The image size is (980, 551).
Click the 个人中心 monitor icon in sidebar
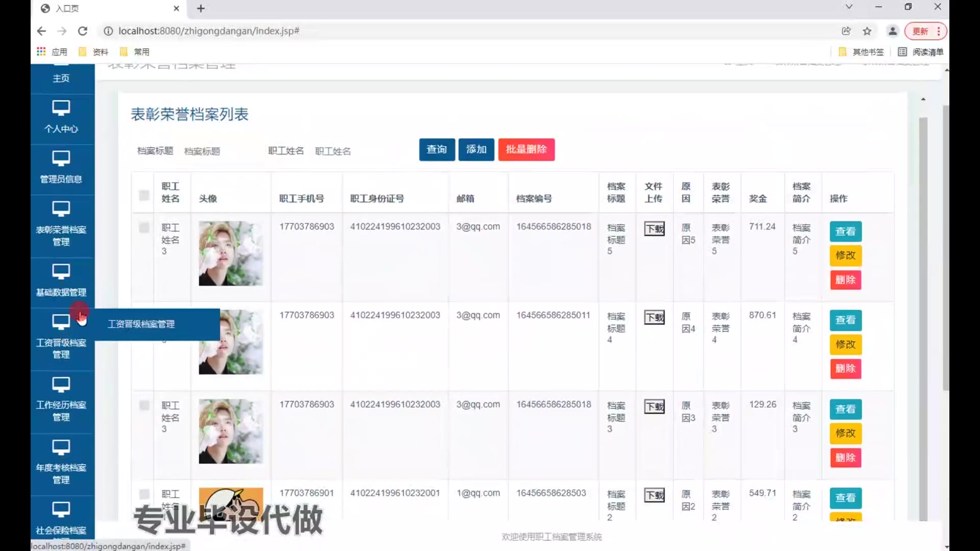[61, 108]
